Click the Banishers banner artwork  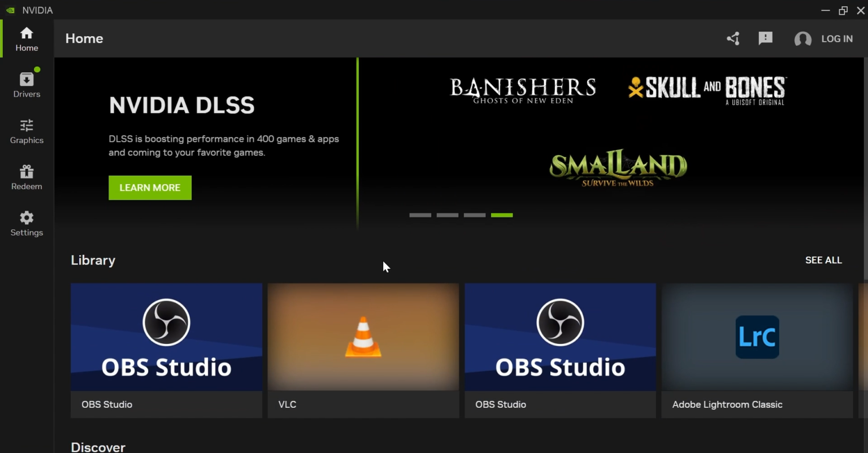(522, 90)
